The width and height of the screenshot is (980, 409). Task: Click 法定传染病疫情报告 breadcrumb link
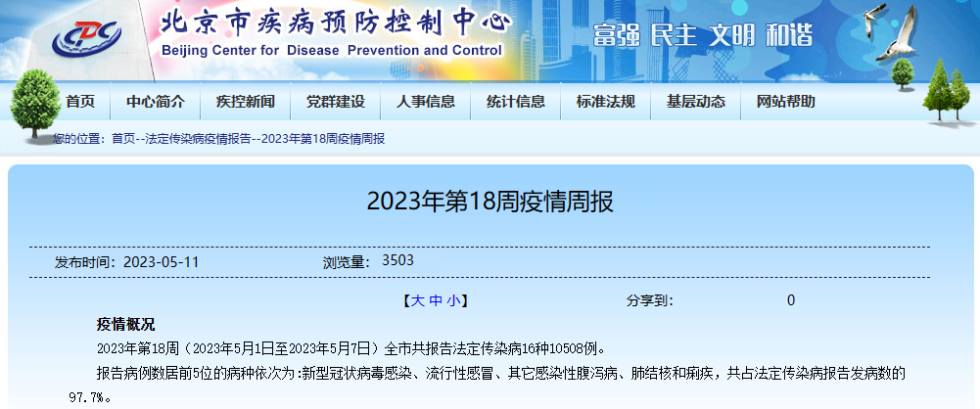click(198, 139)
